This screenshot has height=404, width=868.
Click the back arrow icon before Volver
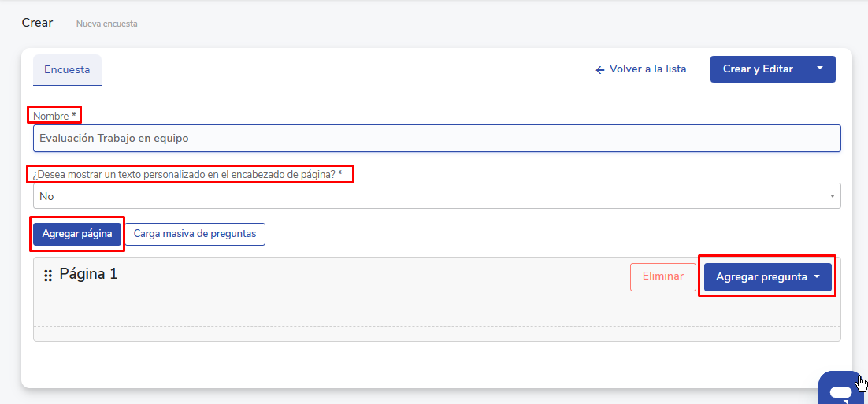600,69
